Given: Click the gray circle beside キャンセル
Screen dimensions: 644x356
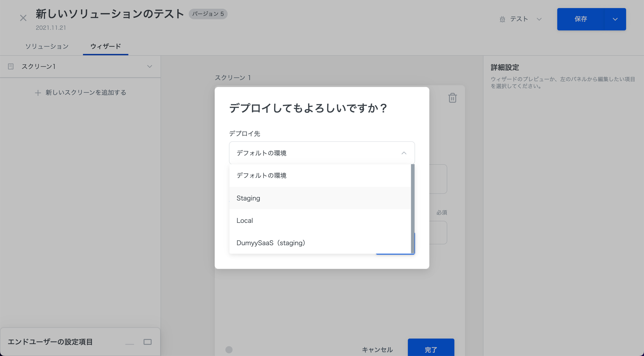Looking at the screenshot, I should (229, 350).
